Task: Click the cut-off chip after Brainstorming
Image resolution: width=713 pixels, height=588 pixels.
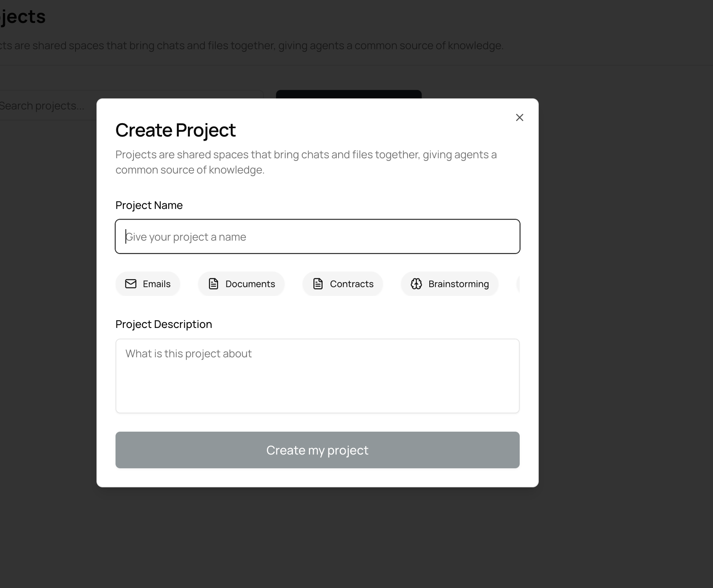Action: [x=518, y=284]
